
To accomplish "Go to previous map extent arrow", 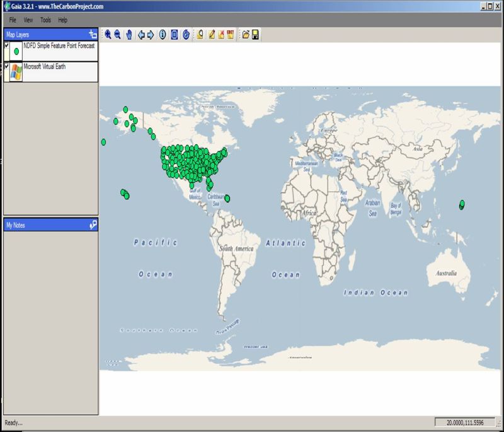I will (141, 35).
